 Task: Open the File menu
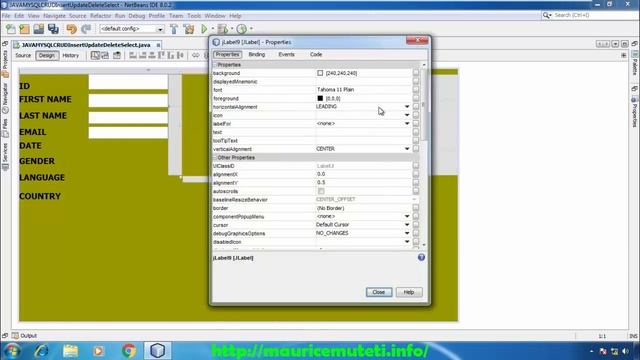point(6,16)
